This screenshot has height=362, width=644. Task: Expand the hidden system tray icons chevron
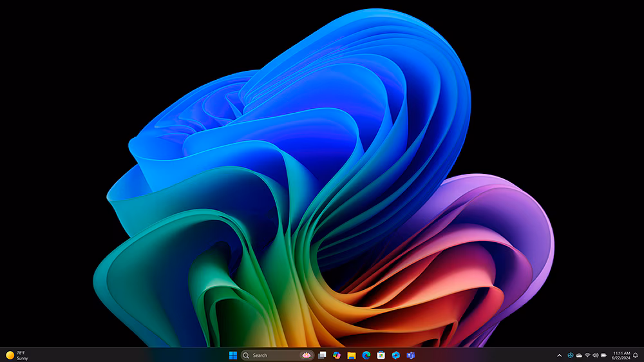pos(559,355)
